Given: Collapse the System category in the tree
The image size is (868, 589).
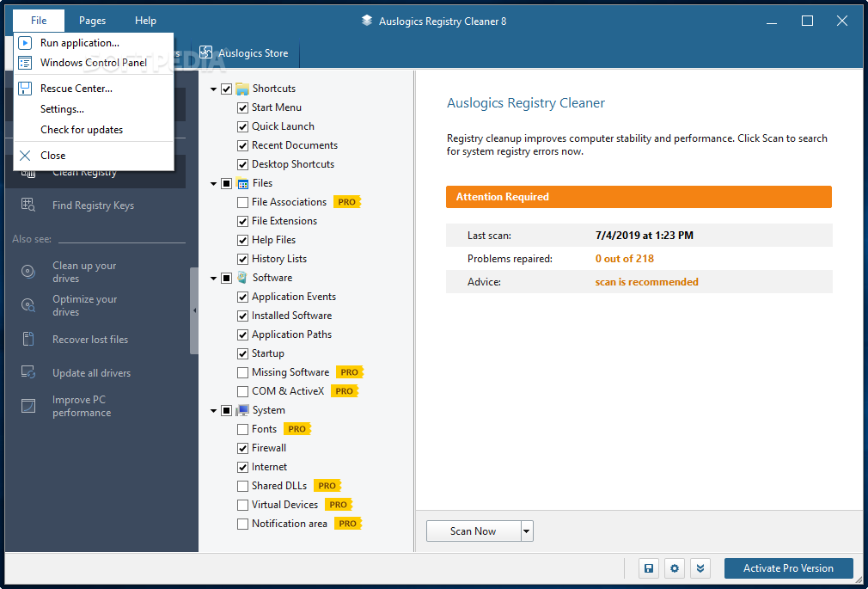Looking at the screenshot, I should (212, 409).
